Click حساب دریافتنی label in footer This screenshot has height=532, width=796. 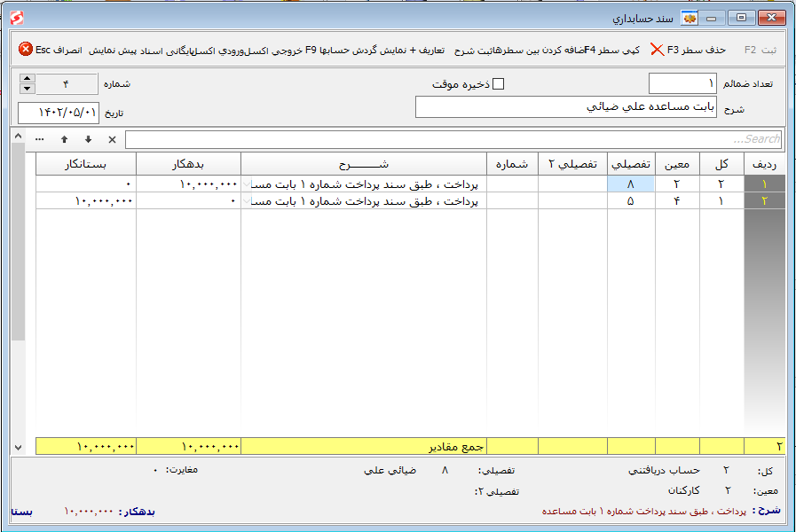click(x=664, y=471)
